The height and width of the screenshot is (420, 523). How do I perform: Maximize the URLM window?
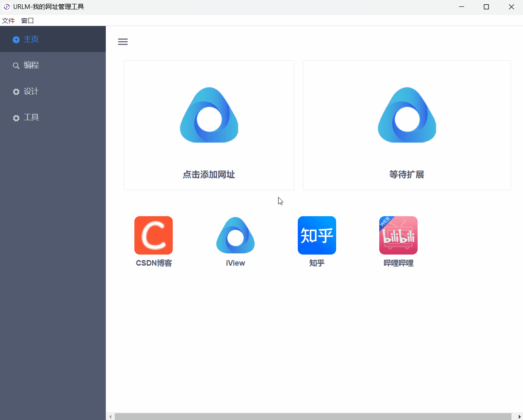pyautogui.click(x=486, y=7)
